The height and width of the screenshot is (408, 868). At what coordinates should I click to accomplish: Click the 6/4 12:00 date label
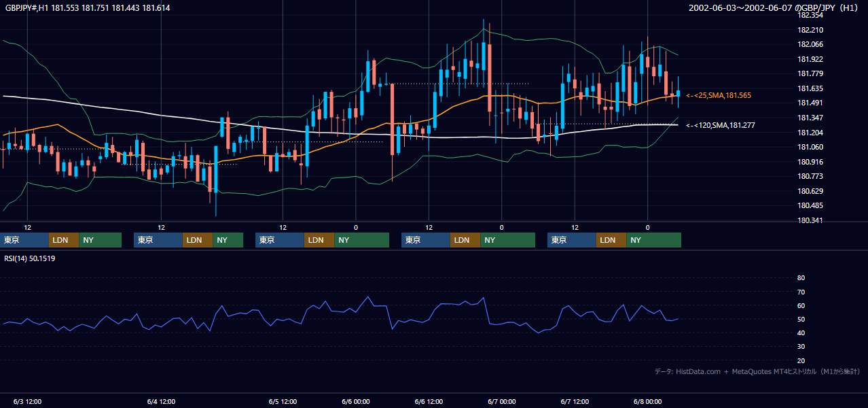point(162,402)
